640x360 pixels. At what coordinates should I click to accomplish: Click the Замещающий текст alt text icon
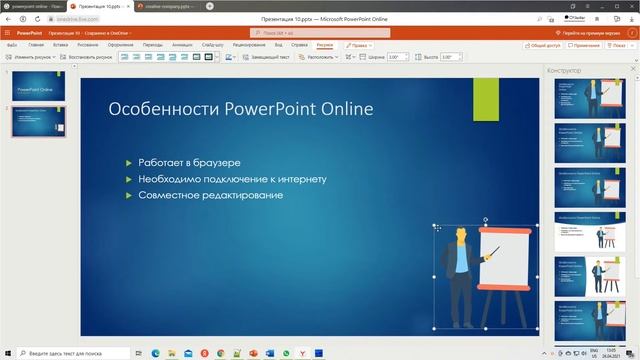(246, 57)
